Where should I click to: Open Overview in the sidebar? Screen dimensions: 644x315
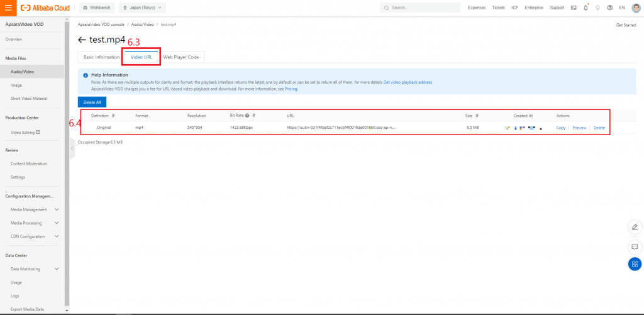point(14,40)
